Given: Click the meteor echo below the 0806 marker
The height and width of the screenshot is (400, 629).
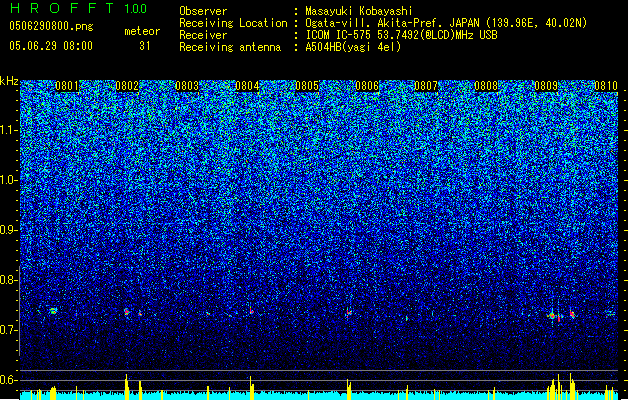Looking at the screenshot, I should pyautogui.click(x=349, y=312).
